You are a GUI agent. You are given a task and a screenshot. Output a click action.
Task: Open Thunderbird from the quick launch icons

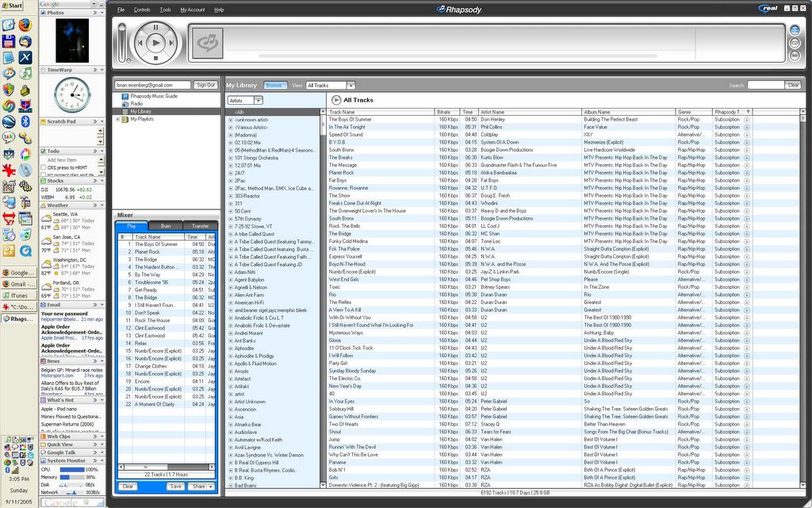[x=25, y=41]
